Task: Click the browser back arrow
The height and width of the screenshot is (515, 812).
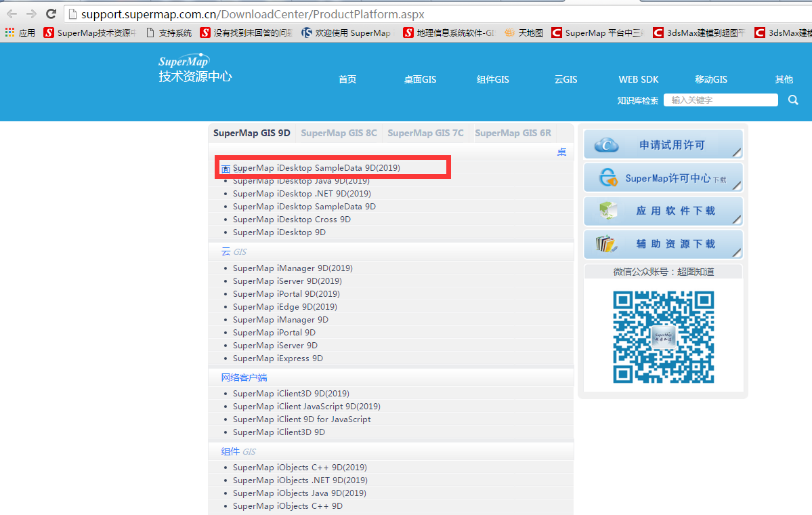Action: (x=12, y=14)
